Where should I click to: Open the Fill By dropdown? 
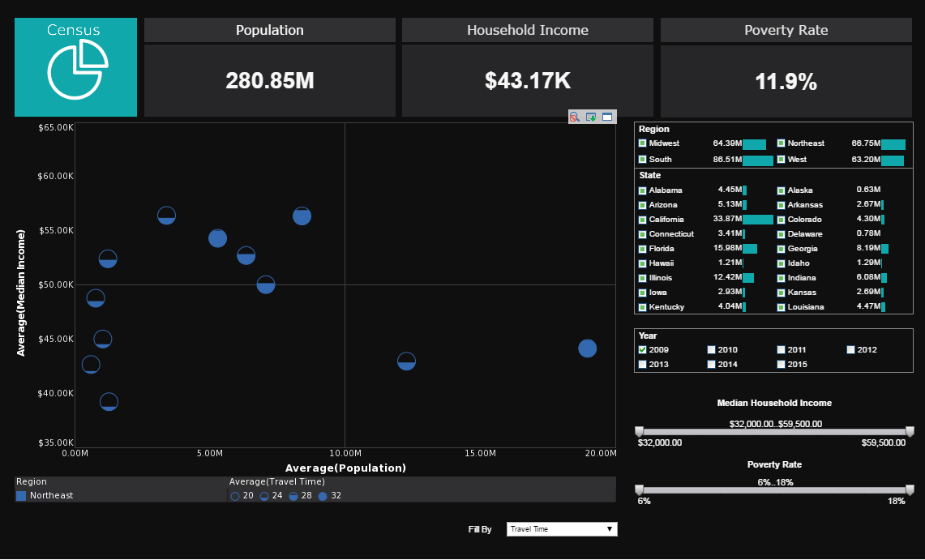[562, 529]
